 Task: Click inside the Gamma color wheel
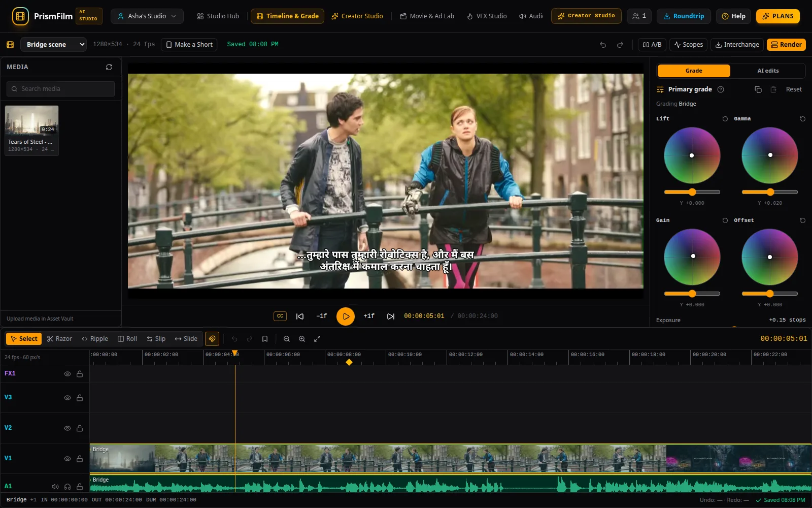(770, 155)
